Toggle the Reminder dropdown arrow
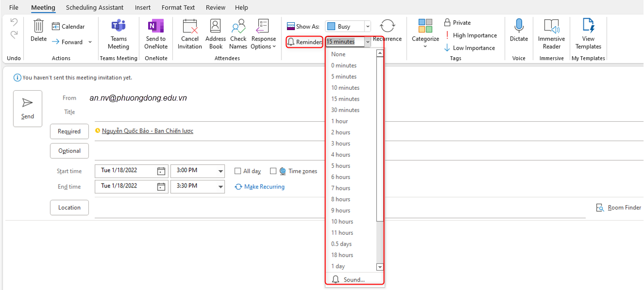 [x=367, y=42]
